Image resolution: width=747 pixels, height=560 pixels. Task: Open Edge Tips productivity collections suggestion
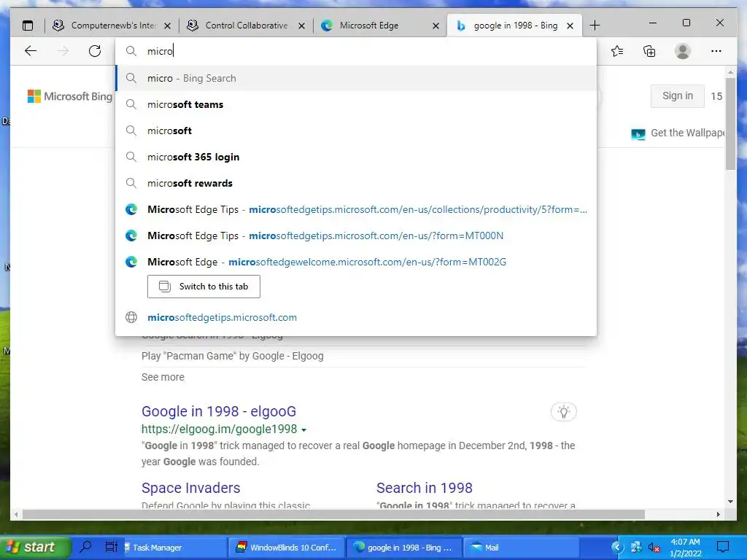point(356,209)
